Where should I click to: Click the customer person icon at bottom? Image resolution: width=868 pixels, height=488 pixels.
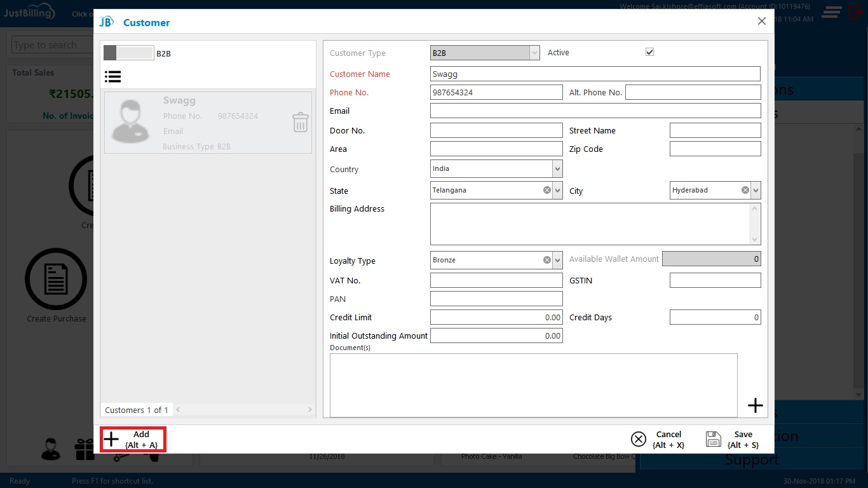tap(51, 449)
